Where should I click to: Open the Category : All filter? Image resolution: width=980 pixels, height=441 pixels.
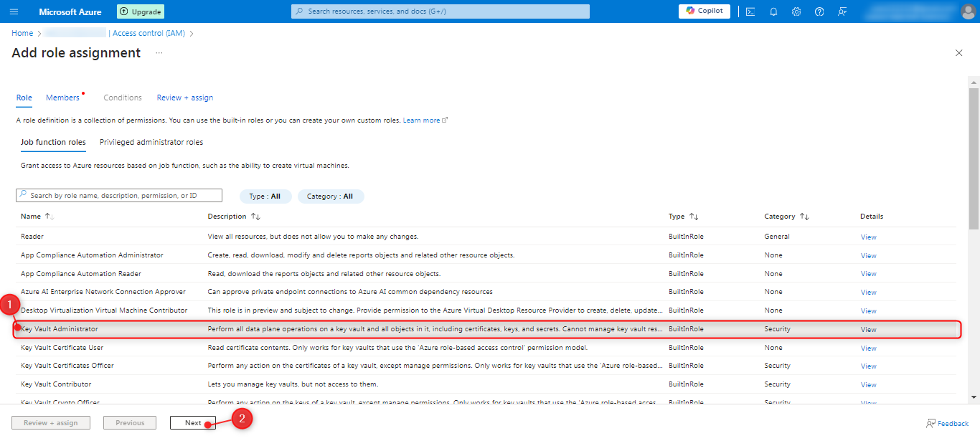point(330,196)
